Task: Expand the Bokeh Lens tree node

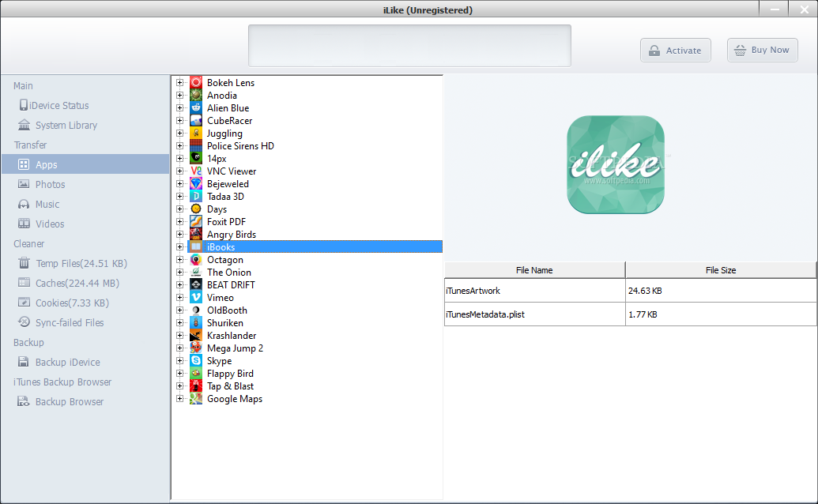Action: pyautogui.click(x=180, y=82)
